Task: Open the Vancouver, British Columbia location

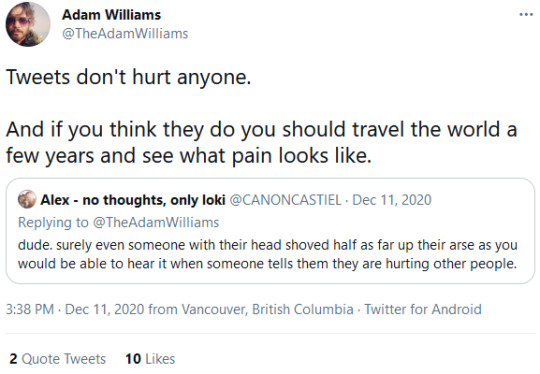Action: click(x=268, y=309)
